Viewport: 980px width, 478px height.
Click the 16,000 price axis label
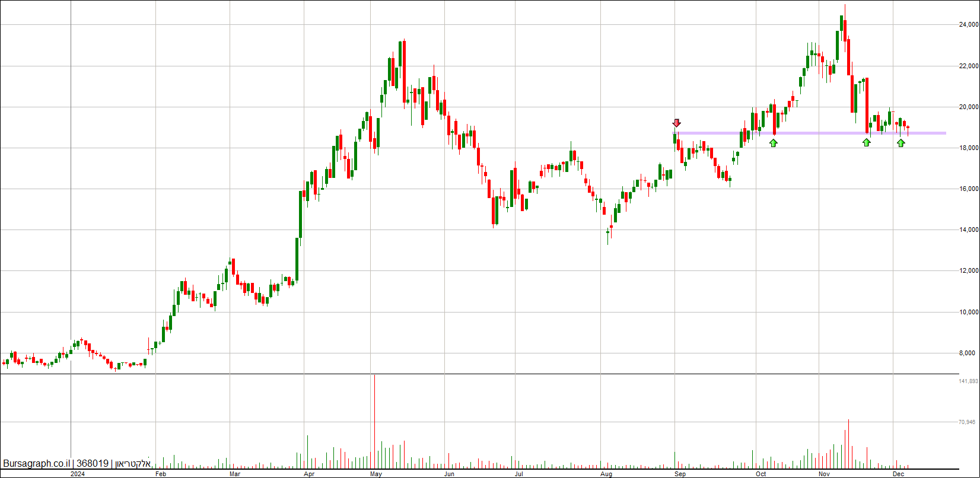pyautogui.click(x=969, y=189)
